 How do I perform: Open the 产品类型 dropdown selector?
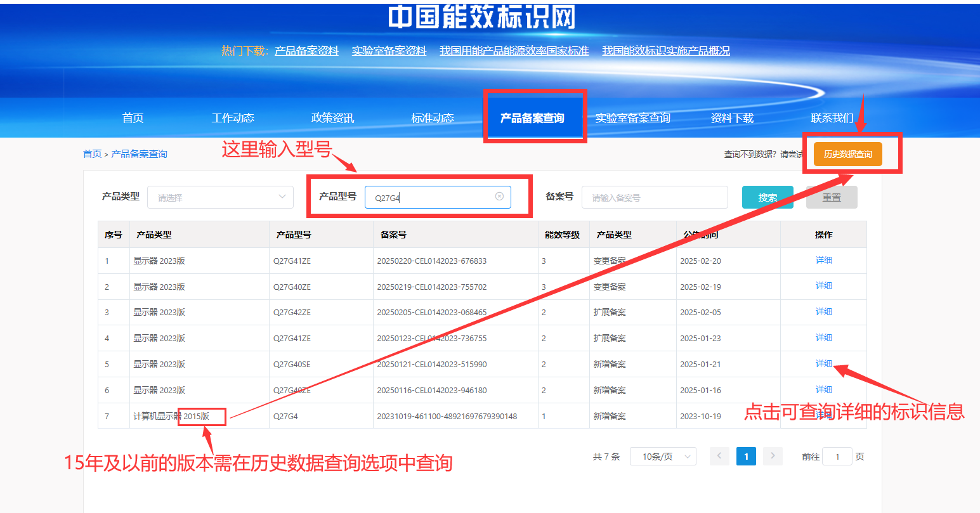coord(220,197)
